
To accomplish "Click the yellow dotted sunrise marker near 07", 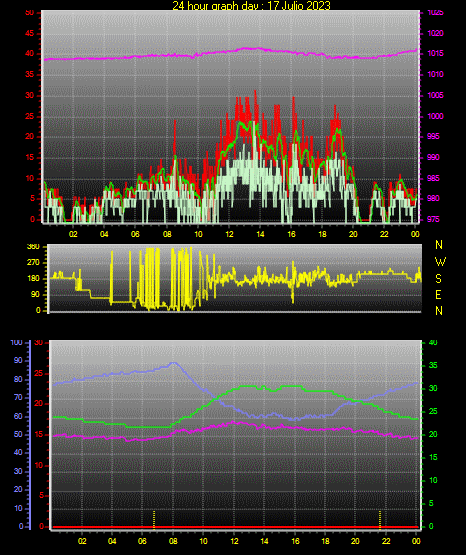I will coord(154,520).
